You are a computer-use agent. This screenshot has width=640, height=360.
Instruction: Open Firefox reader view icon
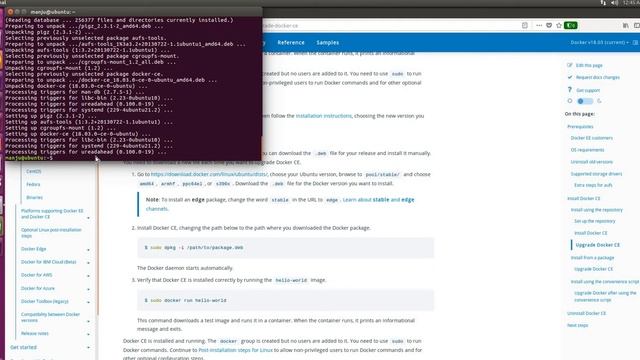click(524, 25)
